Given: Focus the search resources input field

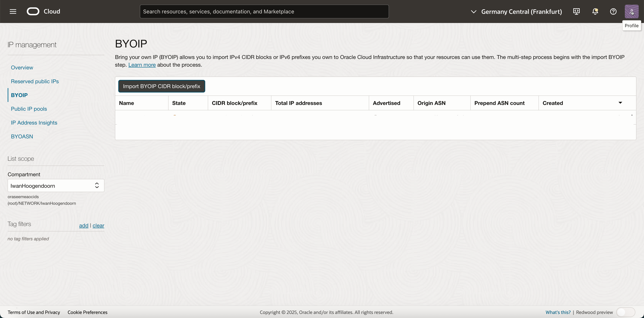Looking at the screenshot, I should 264,11.
